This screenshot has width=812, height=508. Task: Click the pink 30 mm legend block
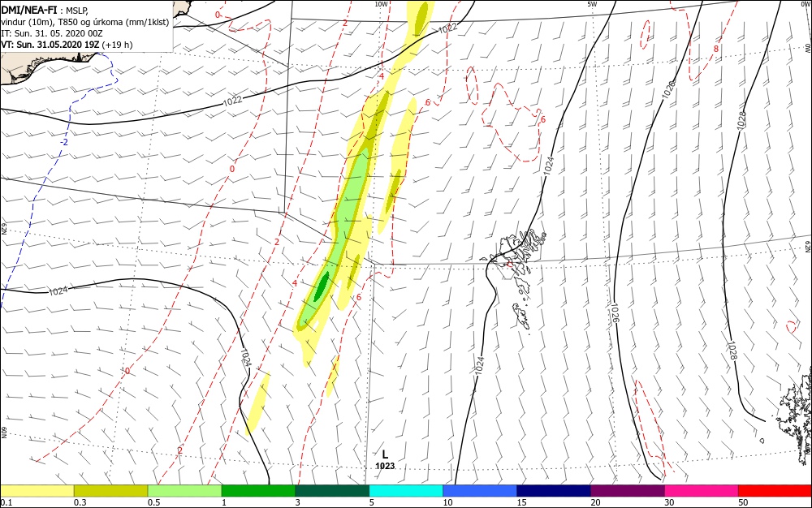tap(702, 491)
